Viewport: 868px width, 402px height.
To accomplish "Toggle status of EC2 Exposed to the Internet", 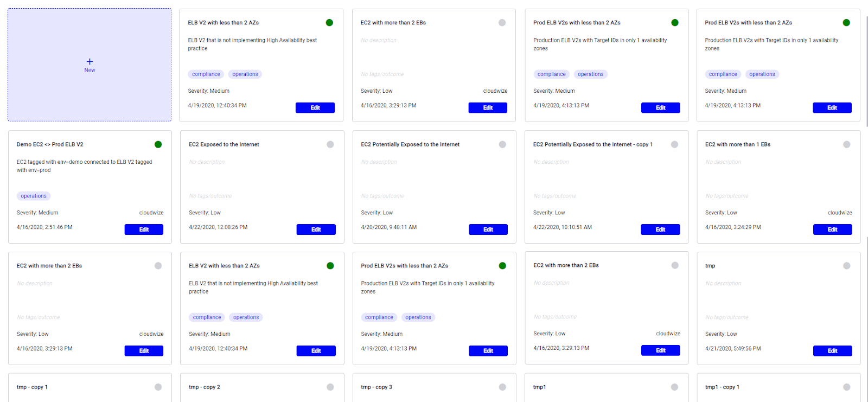I will point(330,144).
